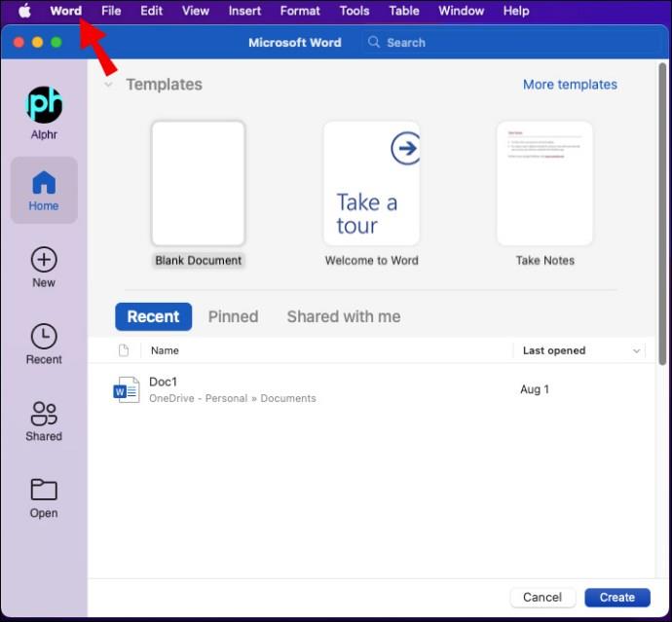This screenshot has width=672, height=622.
Task: Switch to the Recent tab
Action: click(154, 316)
